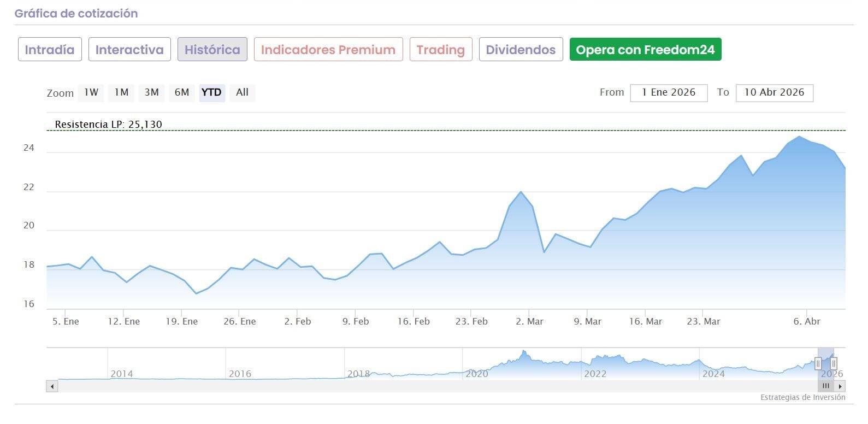Select the YTD zoom button
Viewport: 868px width, 424px height.
click(x=211, y=92)
